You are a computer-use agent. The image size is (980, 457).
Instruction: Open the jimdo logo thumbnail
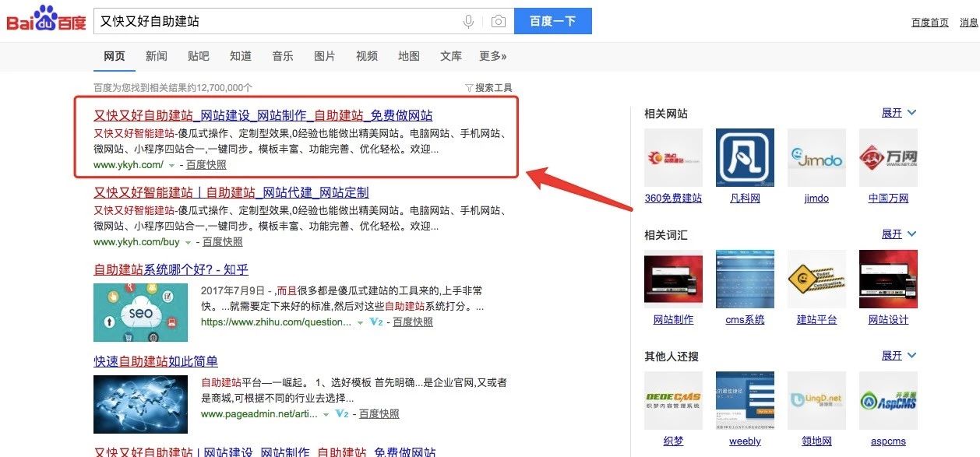point(816,158)
